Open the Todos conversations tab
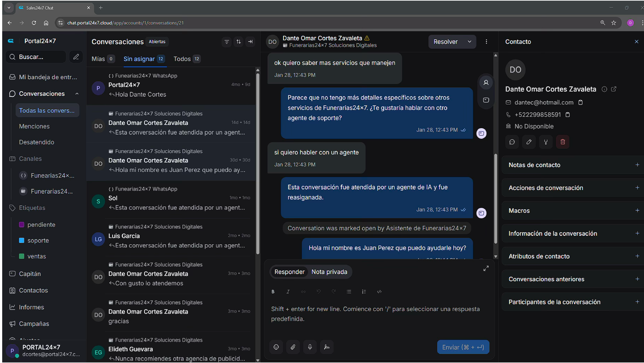This screenshot has width=644, height=363. 182,59
